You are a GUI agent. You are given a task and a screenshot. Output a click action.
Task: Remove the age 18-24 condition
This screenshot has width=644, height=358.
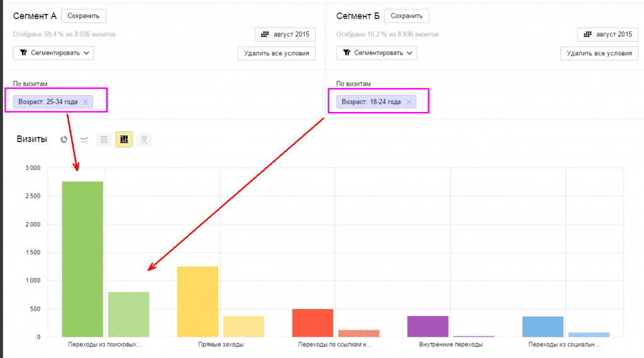(409, 102)
